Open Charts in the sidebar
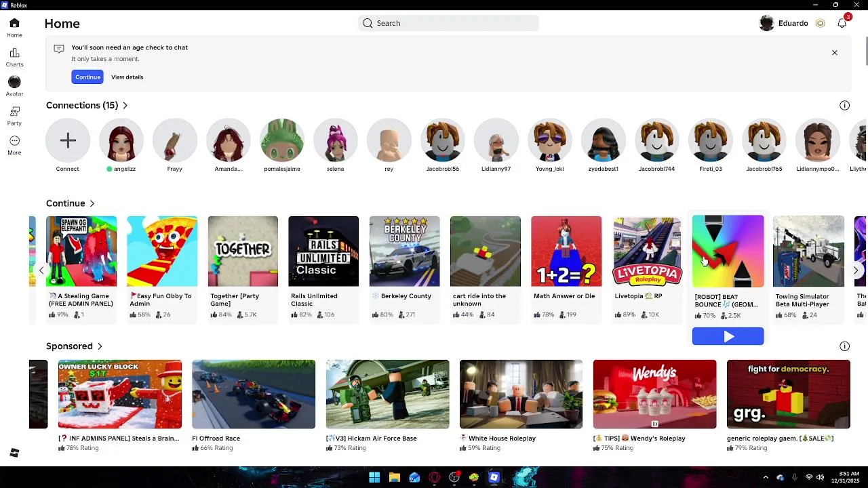 click(14, 53)
